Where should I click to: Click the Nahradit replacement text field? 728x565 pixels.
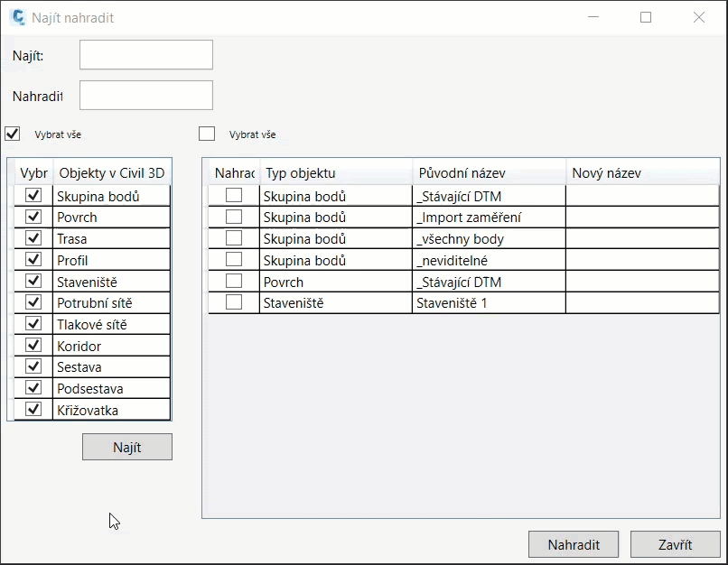click(x=146, y=96)
